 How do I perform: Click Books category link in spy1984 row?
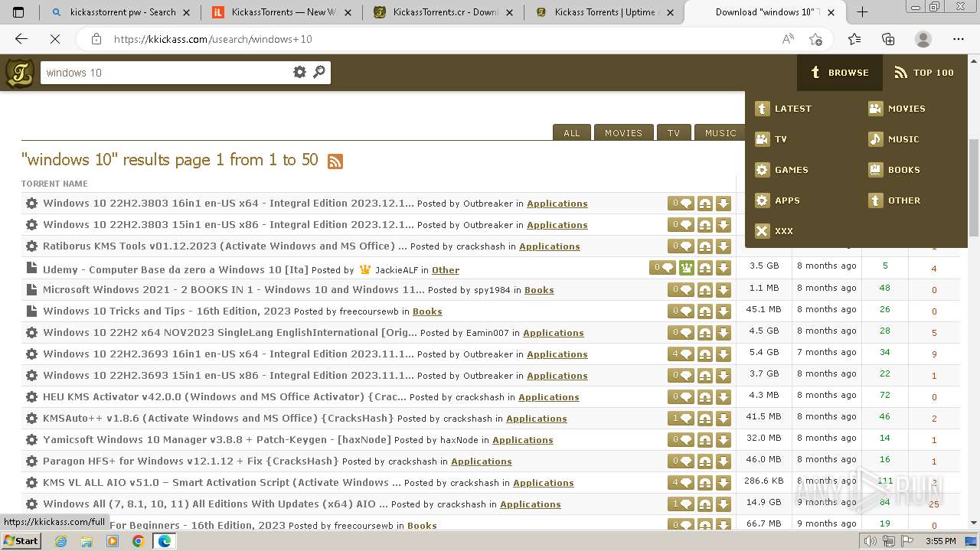tap(539, 290)
